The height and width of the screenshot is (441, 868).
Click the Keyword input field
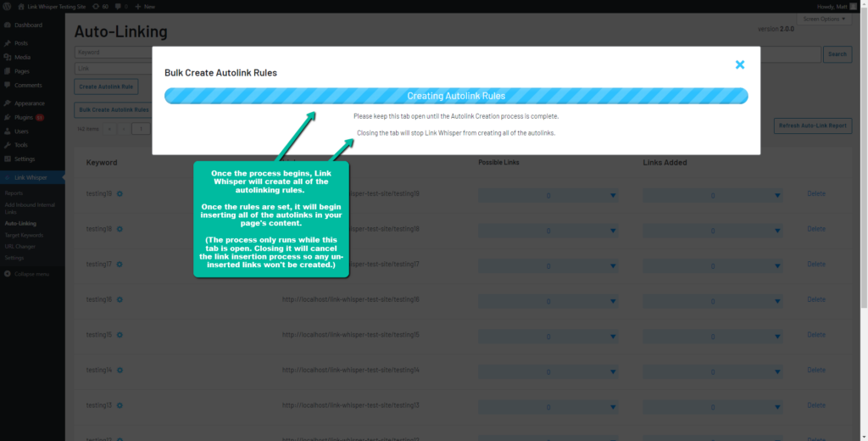(x=114, y=52)
